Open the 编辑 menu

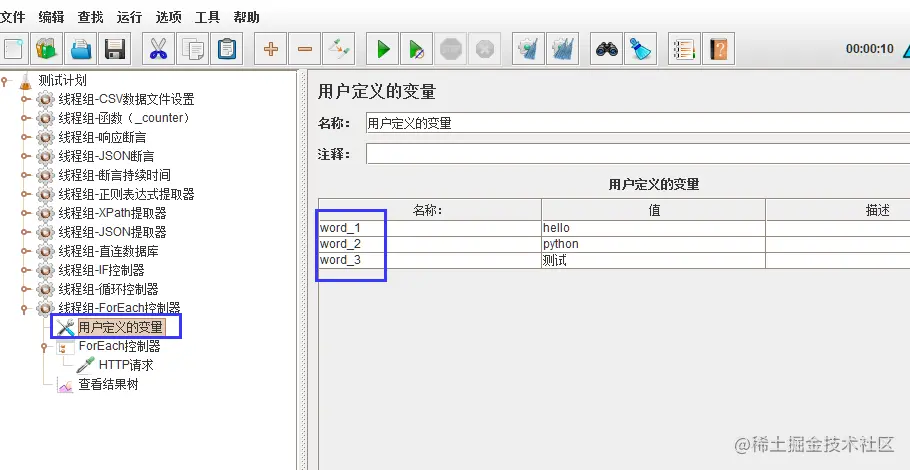[x=51, y=17]
